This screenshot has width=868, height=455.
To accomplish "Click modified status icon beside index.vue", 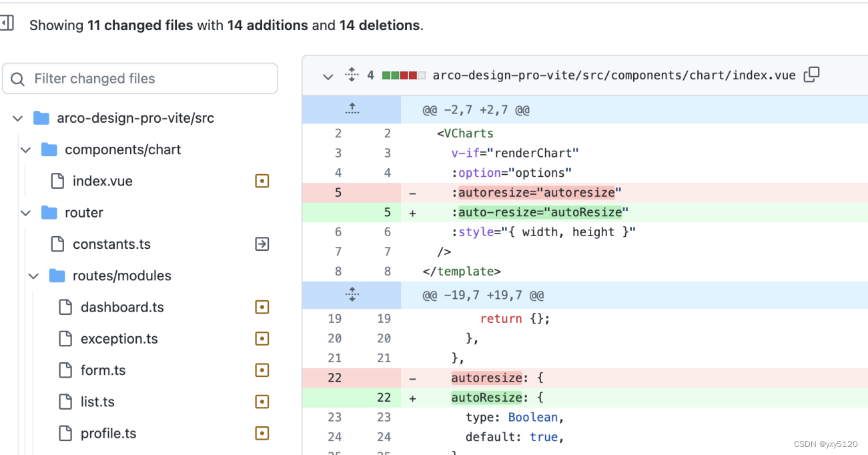I will click(262, 181).
